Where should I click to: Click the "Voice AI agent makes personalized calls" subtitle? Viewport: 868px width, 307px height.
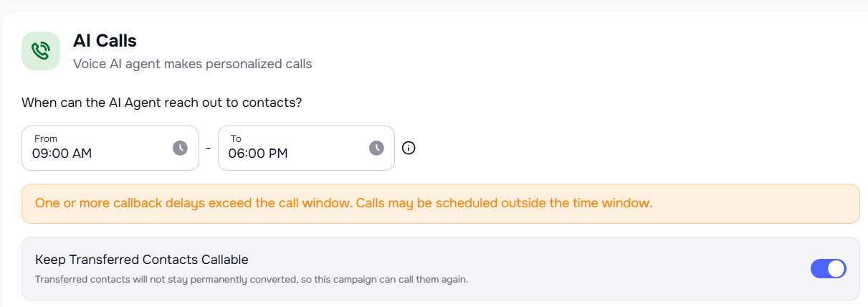192,64
